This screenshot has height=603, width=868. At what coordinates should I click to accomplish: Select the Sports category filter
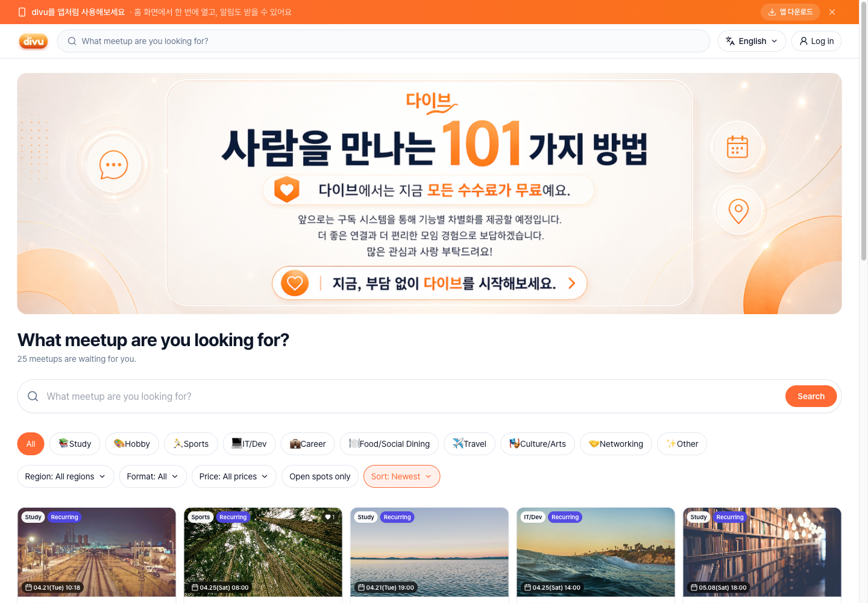tap(190, 444)
